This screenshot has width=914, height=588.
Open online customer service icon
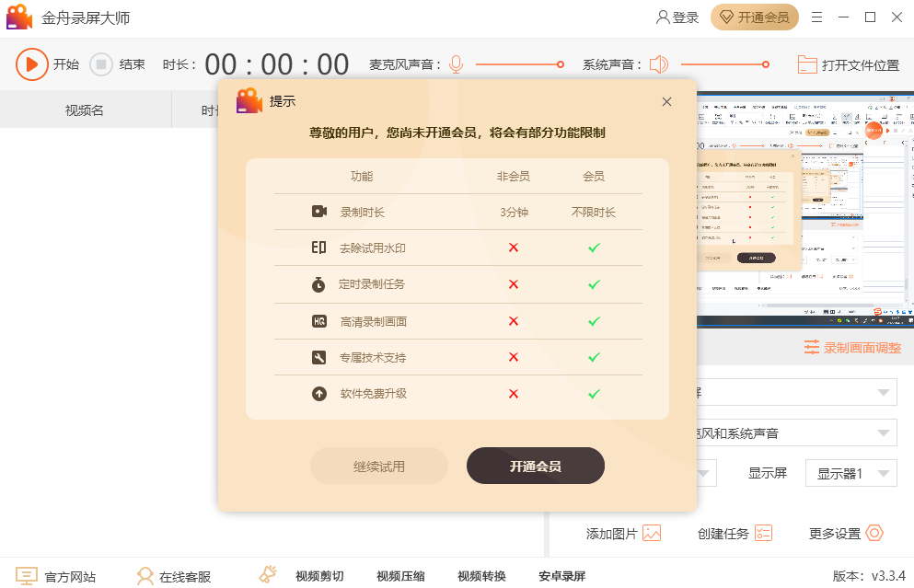[x=145, y=576]
